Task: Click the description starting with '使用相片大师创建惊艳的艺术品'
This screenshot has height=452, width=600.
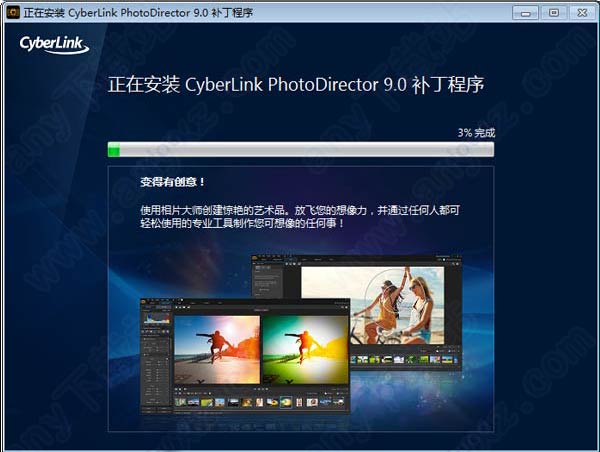Action: tap(300, 216)
